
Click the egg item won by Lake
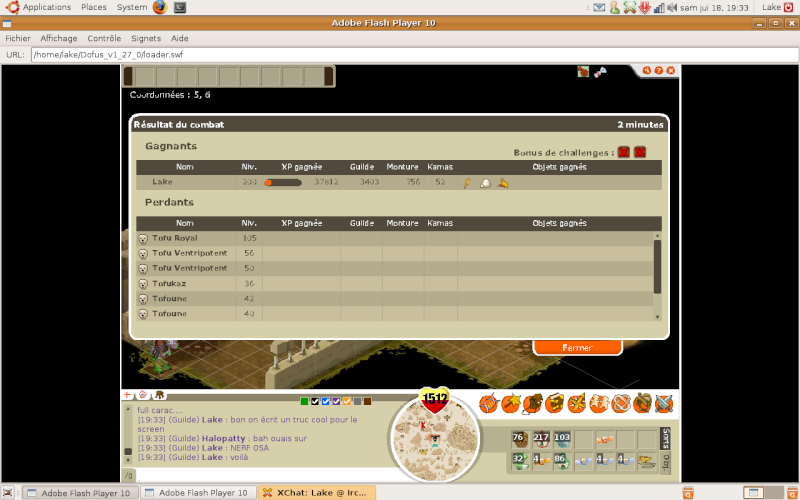485,183
